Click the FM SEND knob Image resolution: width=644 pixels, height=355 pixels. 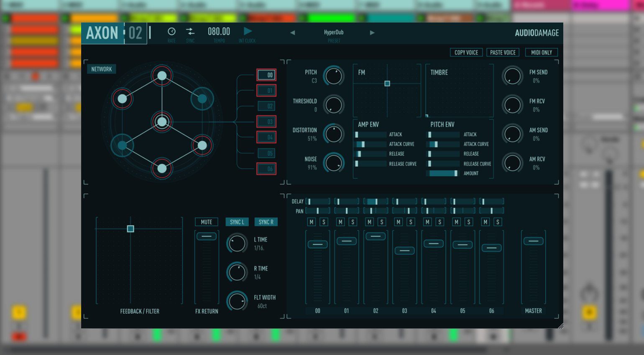512,76
